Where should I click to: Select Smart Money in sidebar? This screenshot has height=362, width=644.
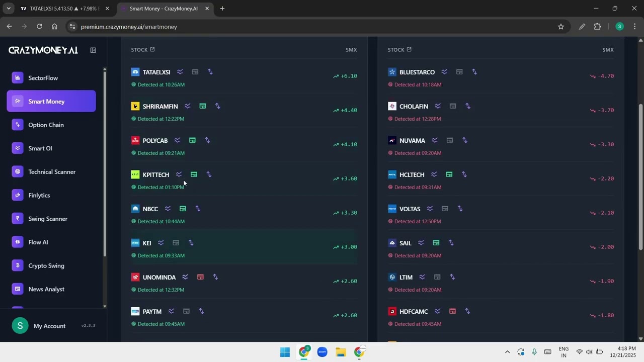(x=51, y=101)
